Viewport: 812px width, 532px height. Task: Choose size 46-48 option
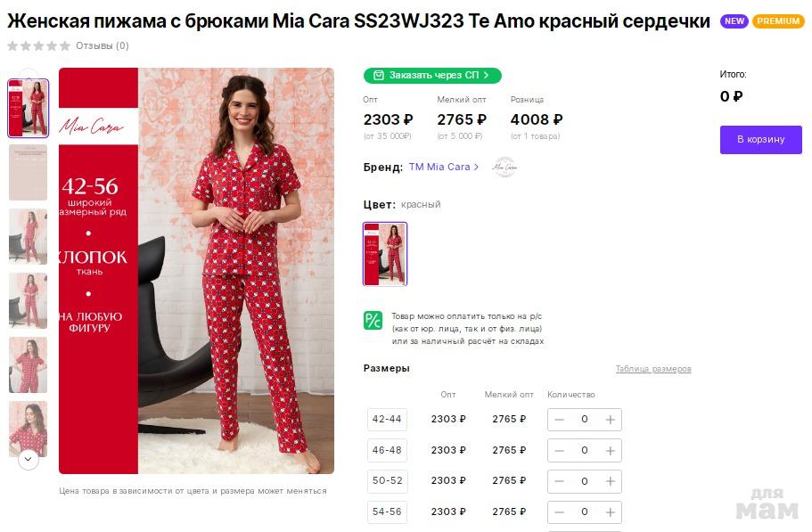[x=387, y=451]
